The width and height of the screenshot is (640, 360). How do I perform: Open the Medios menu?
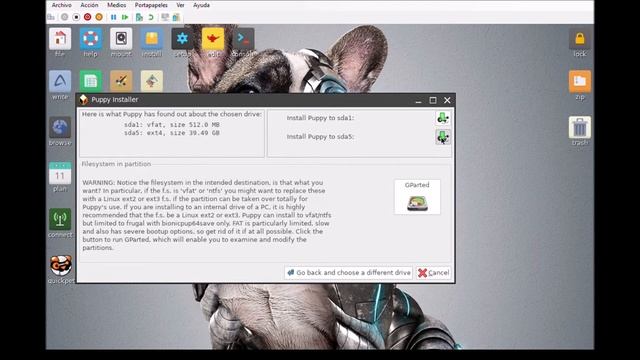pos(116,5)
